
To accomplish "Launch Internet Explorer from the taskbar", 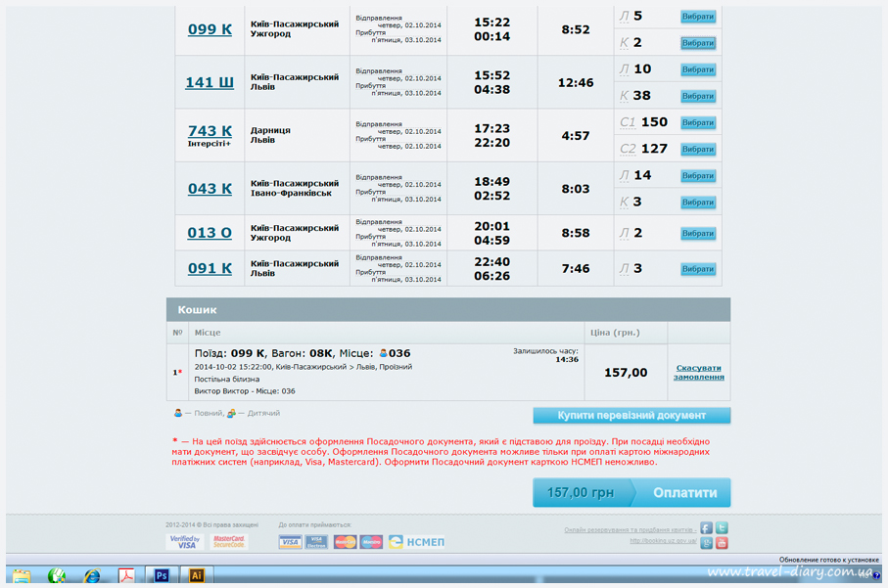I will point(92,576).
